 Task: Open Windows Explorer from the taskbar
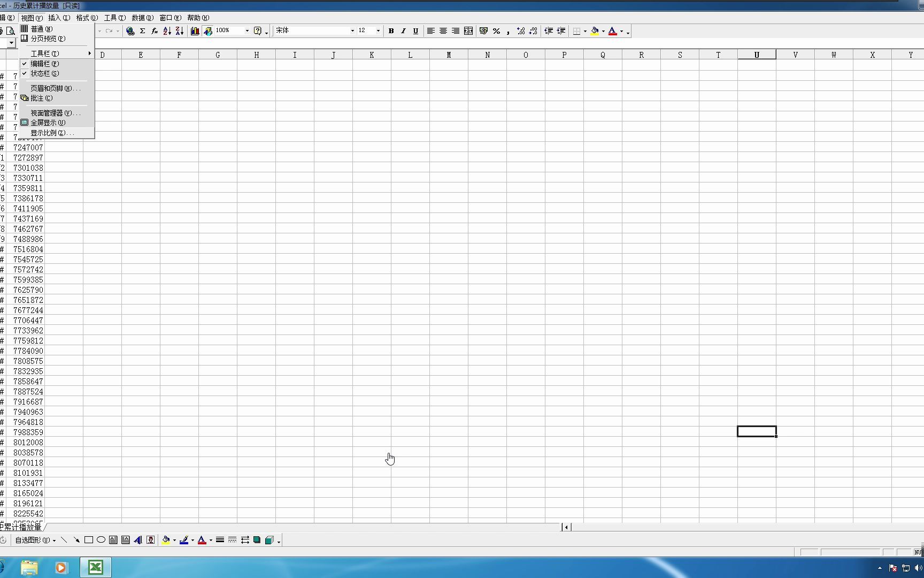pos(29,567)
